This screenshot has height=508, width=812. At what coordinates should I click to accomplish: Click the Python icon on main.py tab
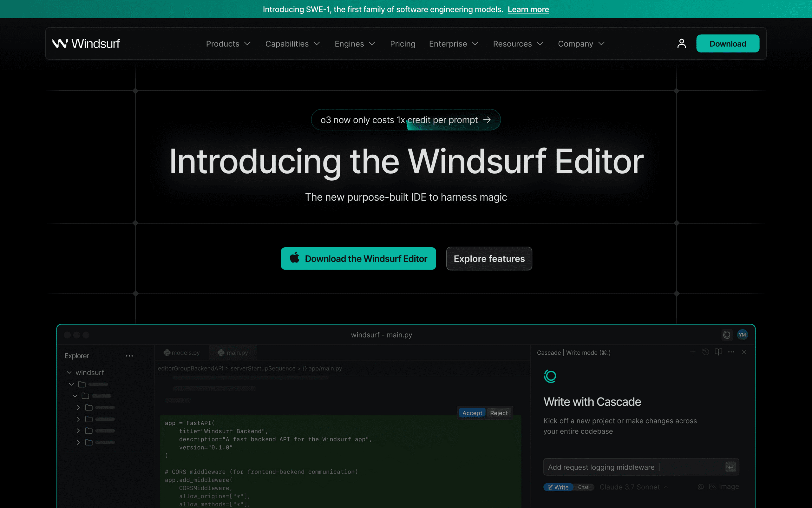pyautogui.click(x=221, y=352)
